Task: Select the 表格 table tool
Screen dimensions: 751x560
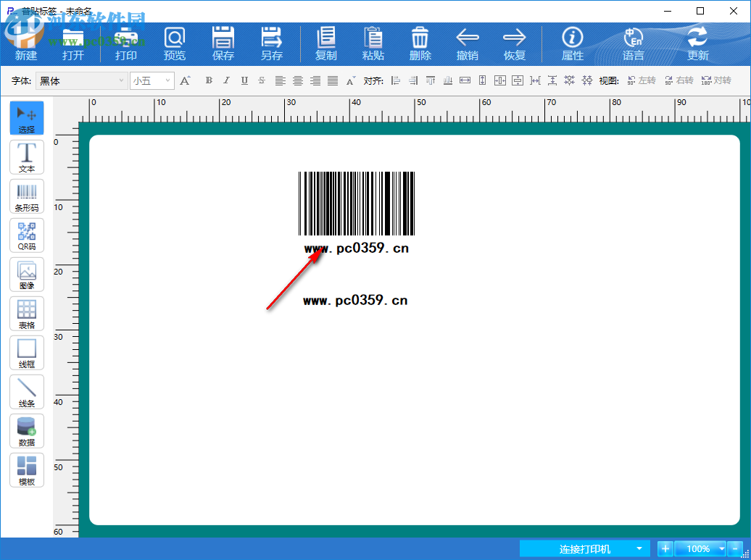Action: [27, 314]
